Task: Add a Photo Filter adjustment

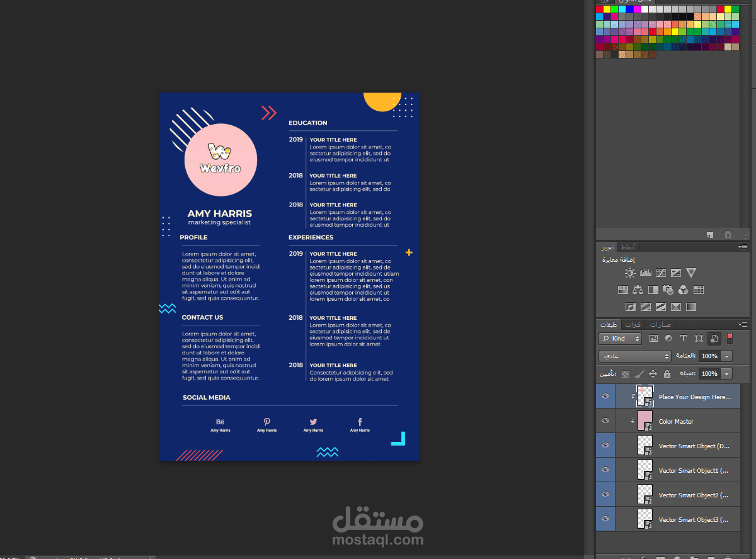Action: 668,290
